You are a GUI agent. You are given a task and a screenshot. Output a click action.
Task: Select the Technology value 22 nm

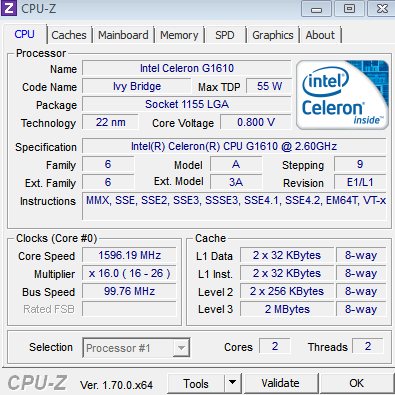click(x=110, y=122)
